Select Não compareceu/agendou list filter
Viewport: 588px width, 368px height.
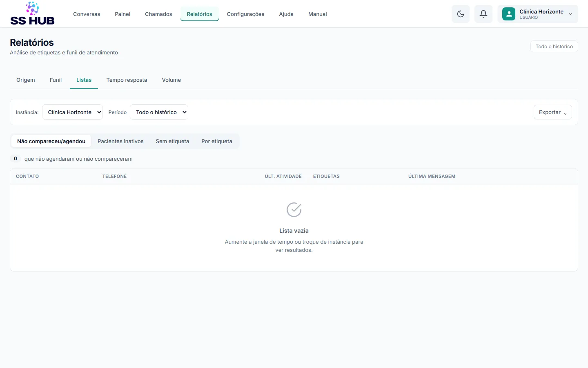click(x=51, y=141)
